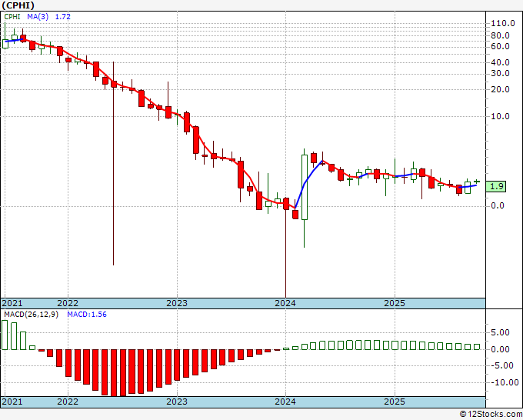Select the CPHI legend label
This screenshot has height=420, width=523.
(x=12, y=17)
